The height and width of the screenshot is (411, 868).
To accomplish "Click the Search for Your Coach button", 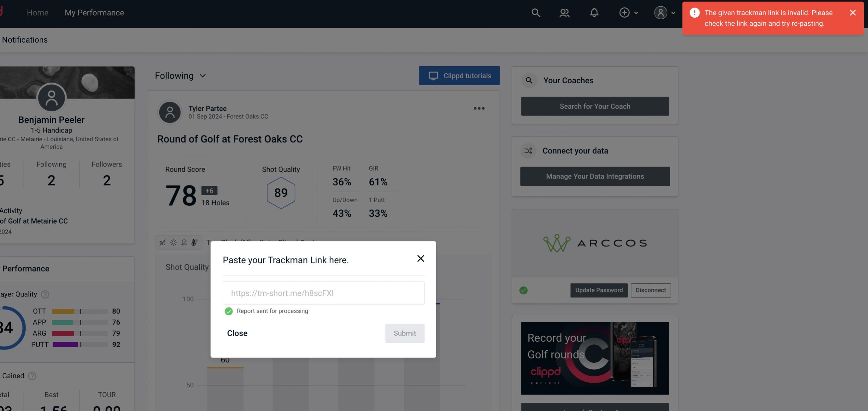I will 595,106.
